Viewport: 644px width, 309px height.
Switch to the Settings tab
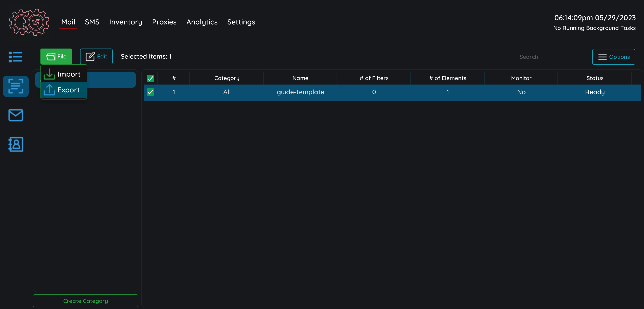pyautogui.click(x=241, y=22)
